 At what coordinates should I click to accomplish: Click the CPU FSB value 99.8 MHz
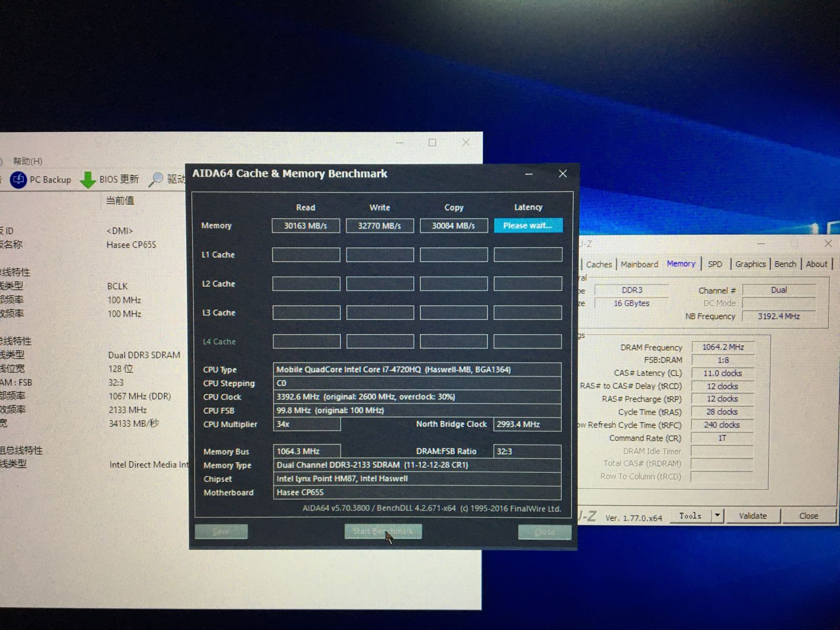tap(417, 411)
